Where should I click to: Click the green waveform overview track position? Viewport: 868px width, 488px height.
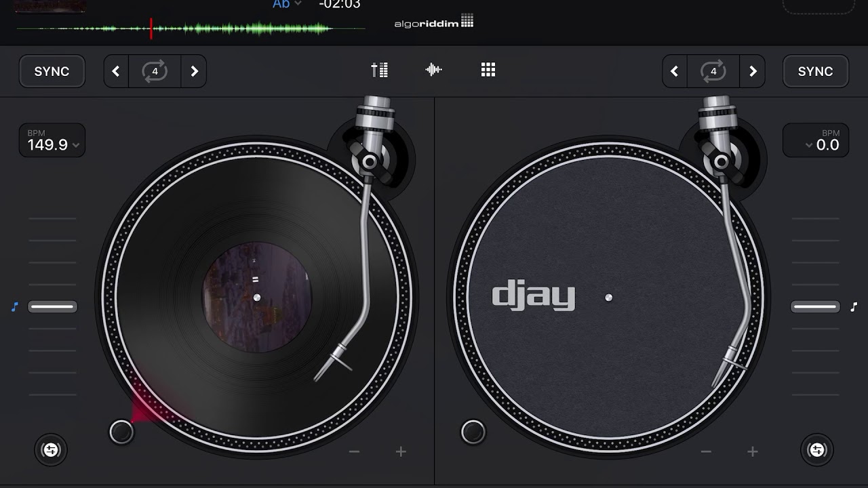click(190, 28)
